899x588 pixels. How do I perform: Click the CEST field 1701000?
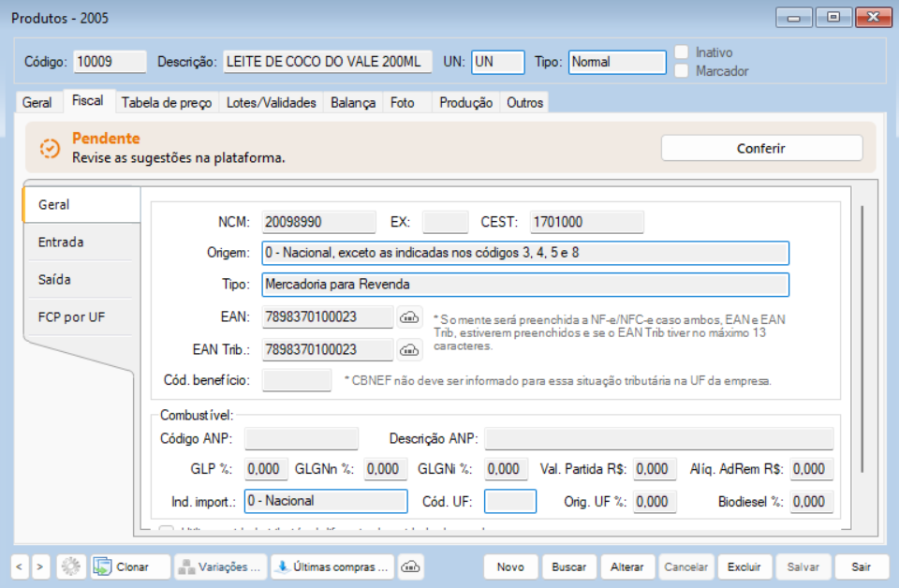[x=586, y=222]
